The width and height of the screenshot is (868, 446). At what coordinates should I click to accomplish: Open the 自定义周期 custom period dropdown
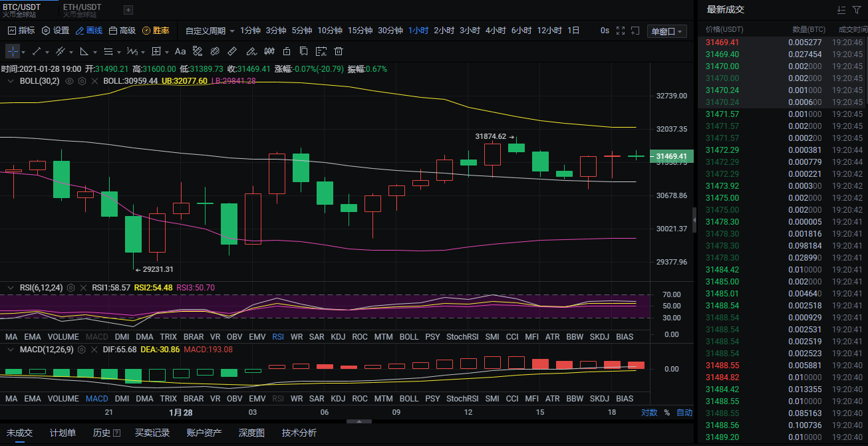point(210,31)
